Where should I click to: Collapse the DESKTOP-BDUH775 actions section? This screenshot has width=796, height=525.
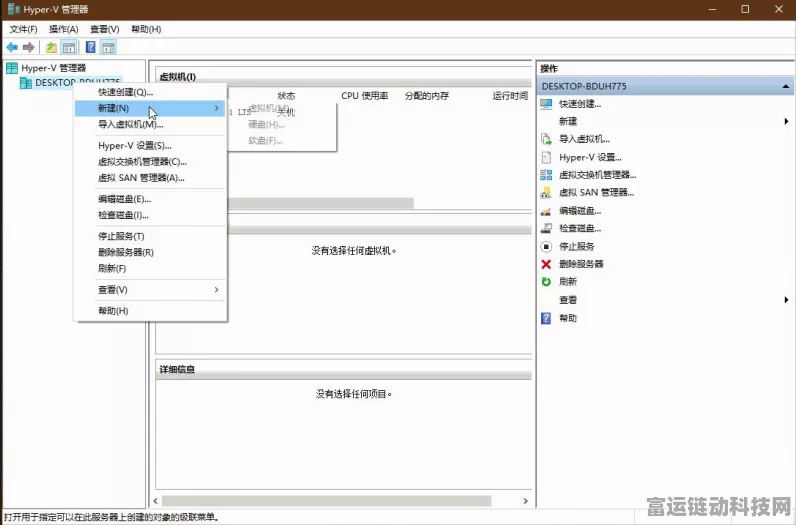pyautogui.click(x=785, y=87)
